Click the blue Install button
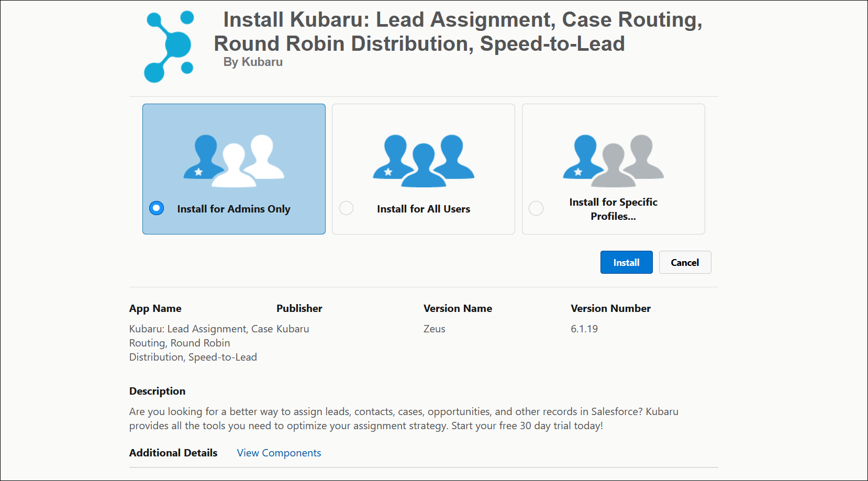Image resolution: width=868 pixels, height=481 pixels. coord(626,262)
